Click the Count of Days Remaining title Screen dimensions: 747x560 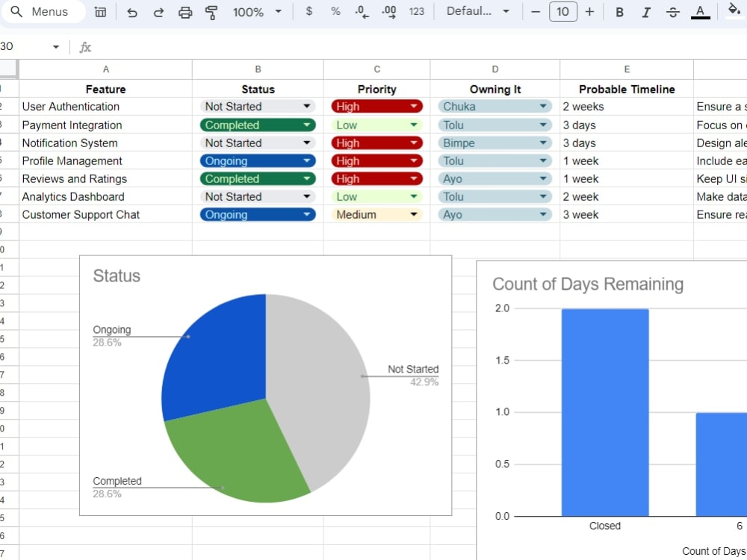click(588, 284)
